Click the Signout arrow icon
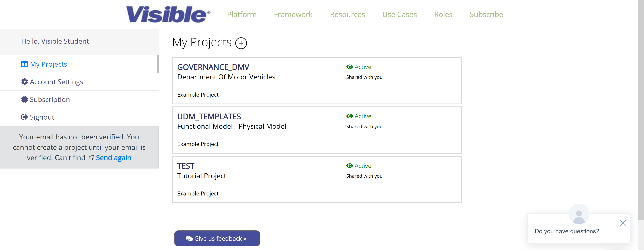 click(24, 117)
